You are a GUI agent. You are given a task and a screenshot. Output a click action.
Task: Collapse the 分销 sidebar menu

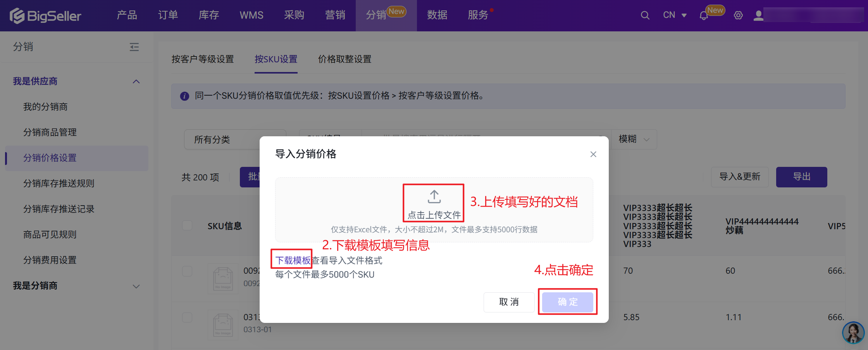tap(134, 47)
